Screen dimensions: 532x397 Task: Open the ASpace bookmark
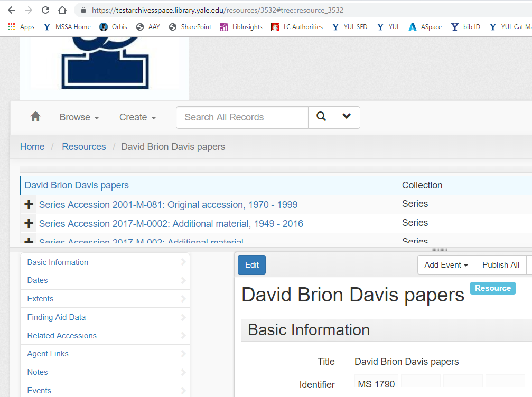click(425, 27)
